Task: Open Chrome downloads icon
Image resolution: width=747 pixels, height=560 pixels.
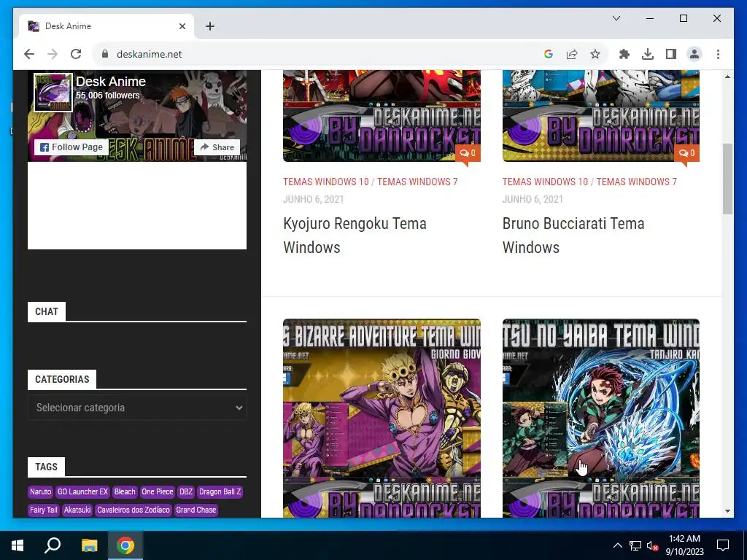Action: (648, 54)
